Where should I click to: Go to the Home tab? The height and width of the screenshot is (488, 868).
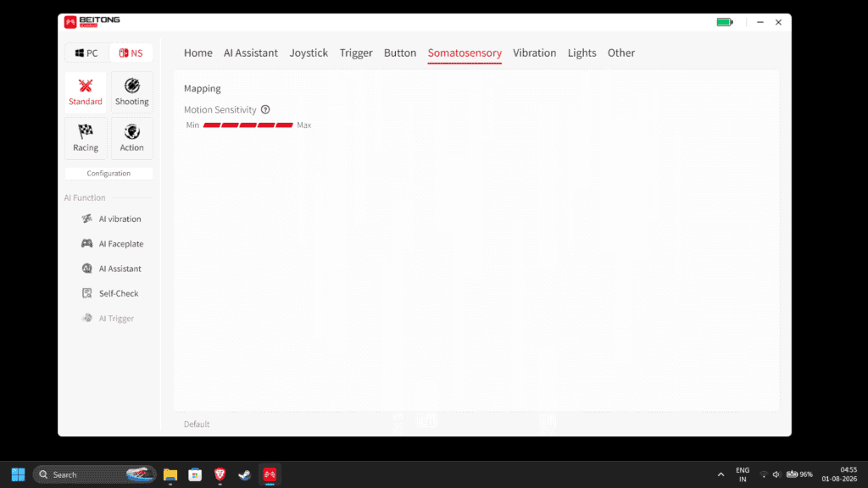point(198,53)
